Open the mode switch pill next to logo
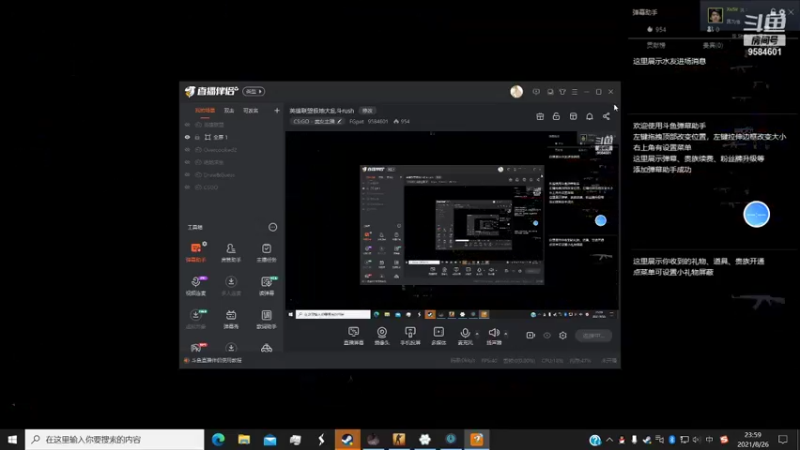Image resolution: width=800 pixels, height=450 pixels. point(254,91)
